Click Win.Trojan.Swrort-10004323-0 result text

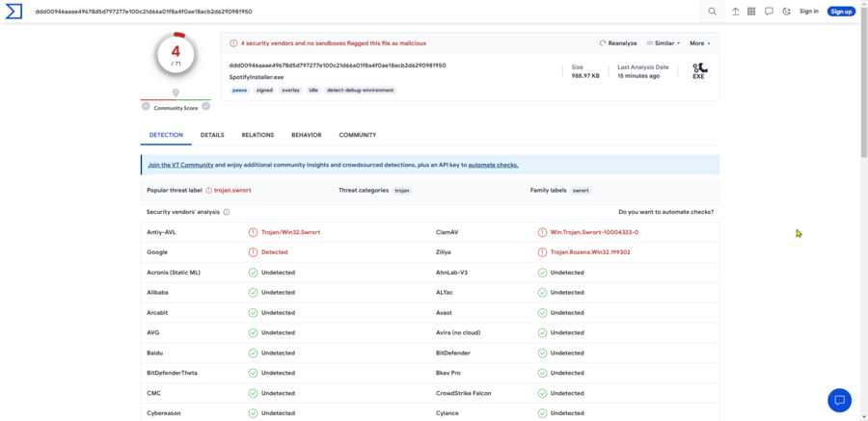tap(594, 232)
